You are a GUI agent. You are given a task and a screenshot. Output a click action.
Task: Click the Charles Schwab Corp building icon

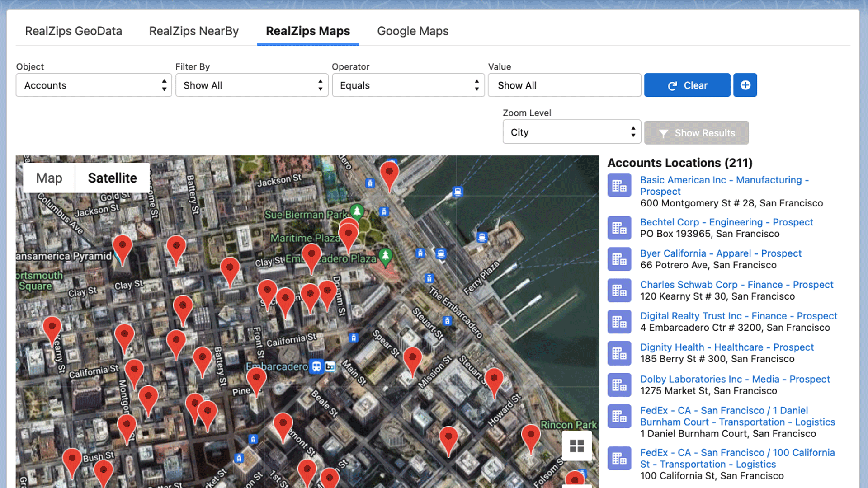619,290
